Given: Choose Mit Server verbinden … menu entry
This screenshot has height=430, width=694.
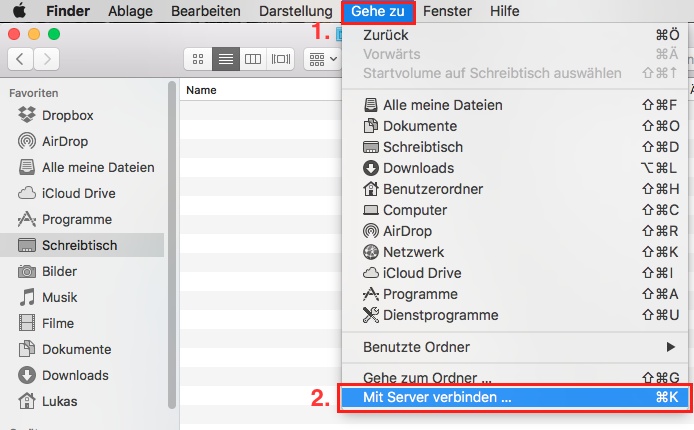Looking at the screenshot, I should coord(516,397).
